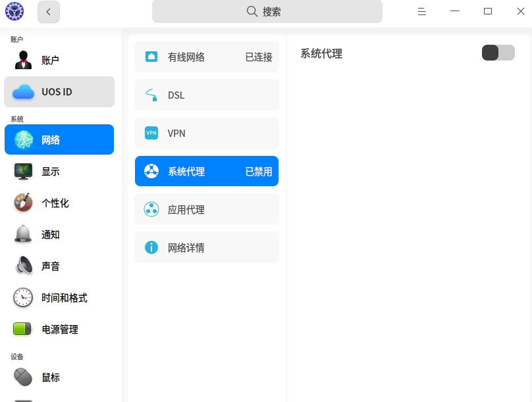Click the DSL cable icon
Image resolution: width=532 pixels, height=402 pixels.
point(151,95)
